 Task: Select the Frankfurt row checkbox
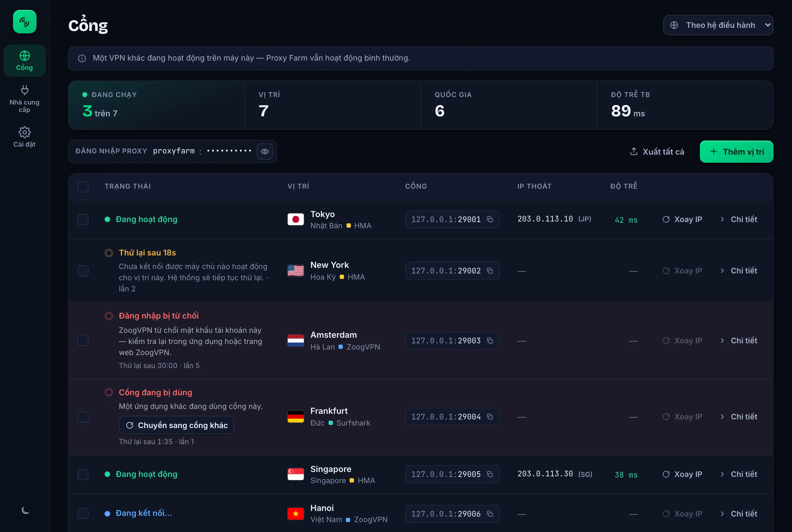(83, 417)
